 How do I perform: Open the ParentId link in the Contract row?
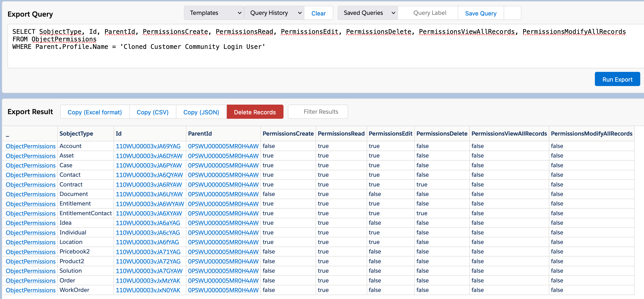tap(223, 185)
